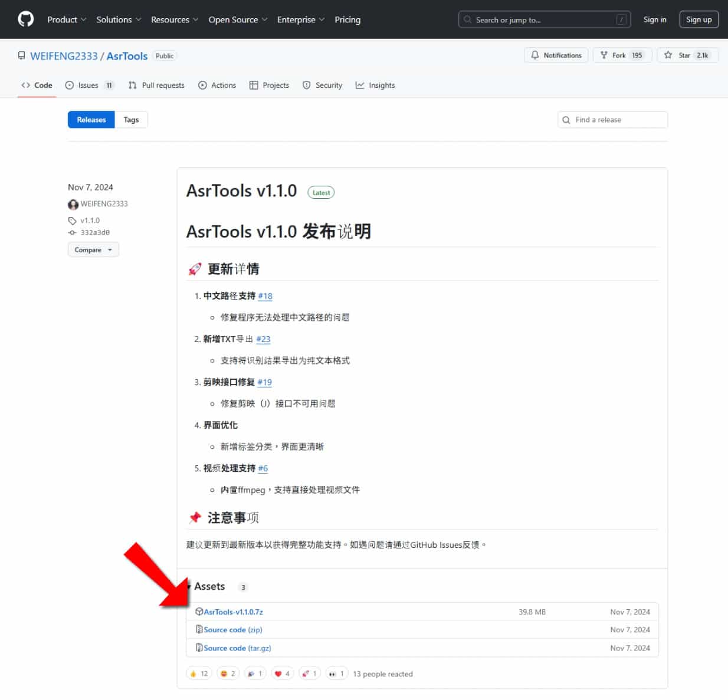Click the thumbs up reaction with 12
Screen dimensions: 728x700
199,673
